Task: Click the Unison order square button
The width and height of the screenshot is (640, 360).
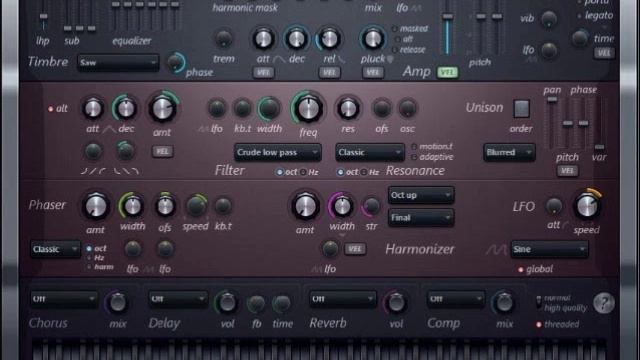Action: pos(521,109)
